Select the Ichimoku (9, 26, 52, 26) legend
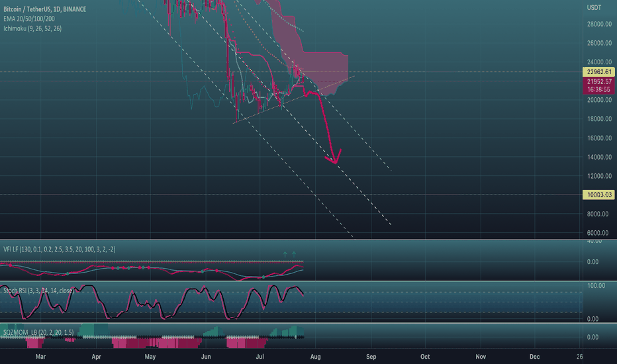Screen dimensions: 617x364 coord(32,28)
